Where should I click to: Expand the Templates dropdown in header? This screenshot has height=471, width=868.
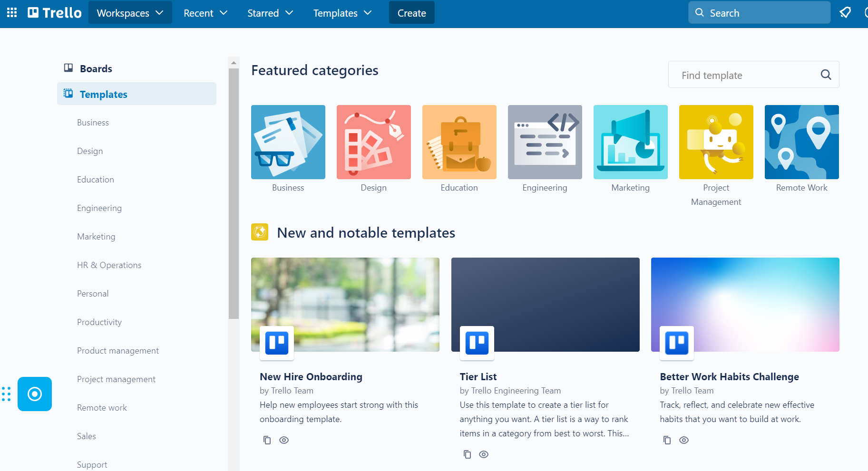342,13
